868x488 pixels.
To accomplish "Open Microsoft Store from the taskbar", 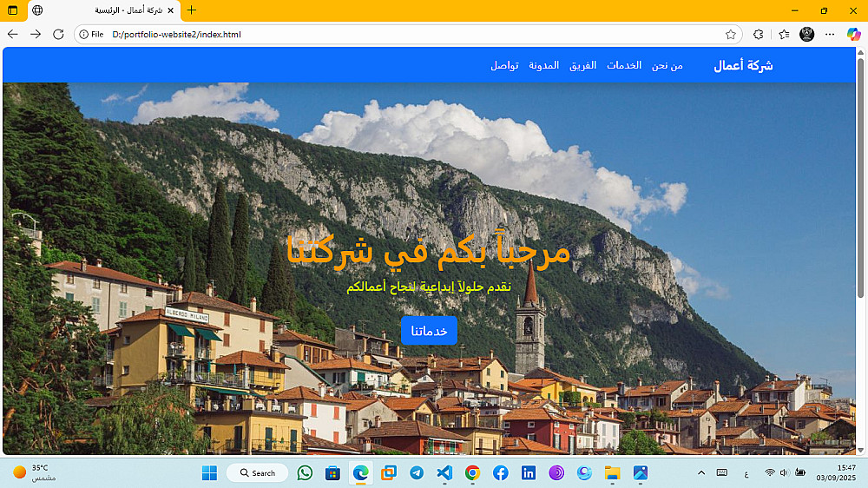I will coord(332,473).
